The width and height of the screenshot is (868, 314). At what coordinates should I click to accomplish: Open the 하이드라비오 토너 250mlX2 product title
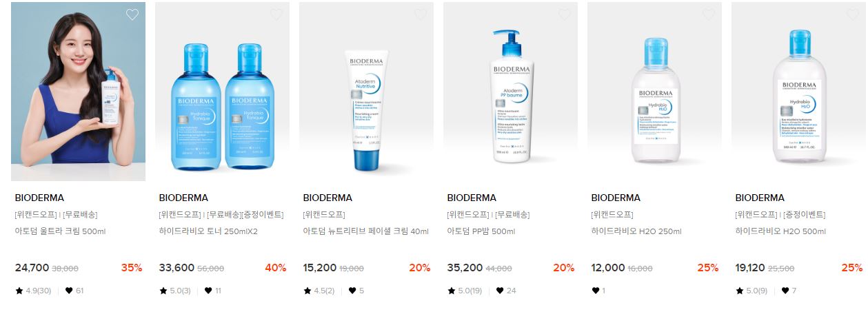click(208, 231)
